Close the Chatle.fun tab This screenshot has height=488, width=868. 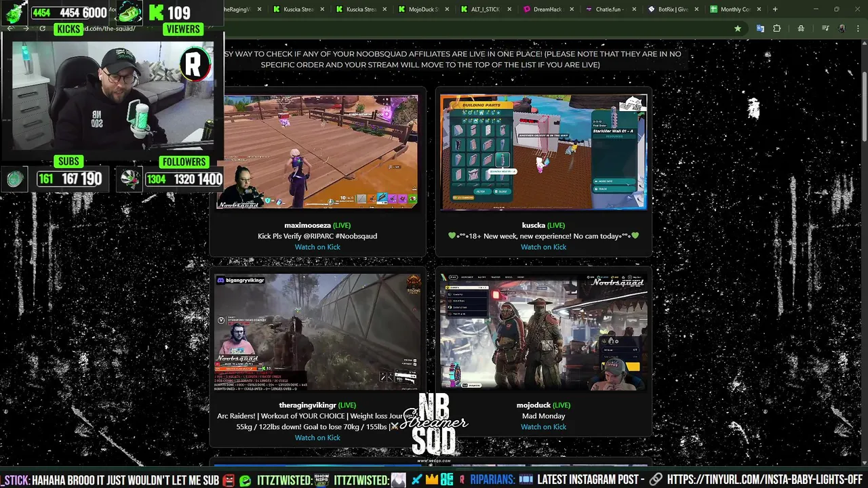(634, 9)
